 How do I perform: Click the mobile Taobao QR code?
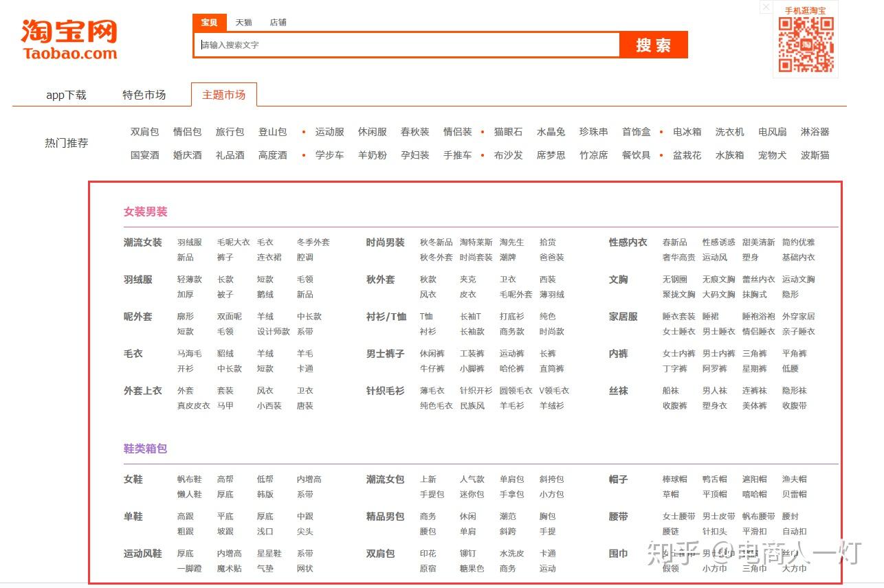point(806,45)
